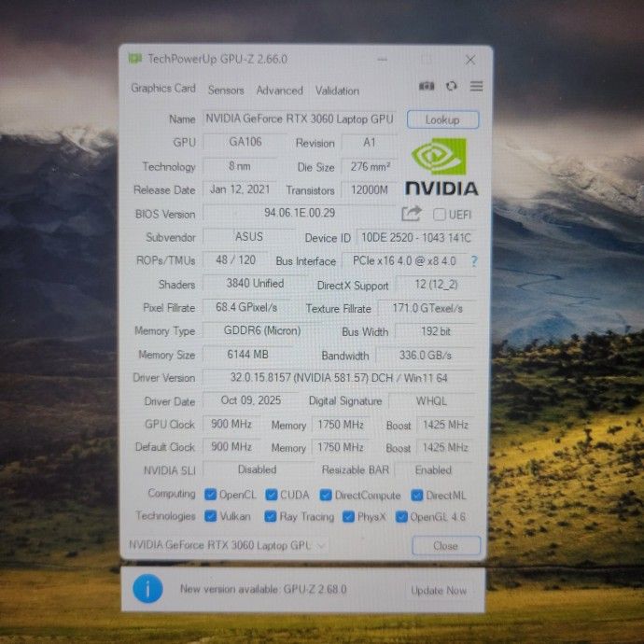
Task: Close GPU-Z with the X button
Action: pyautogui.click(x=470, y=60)
